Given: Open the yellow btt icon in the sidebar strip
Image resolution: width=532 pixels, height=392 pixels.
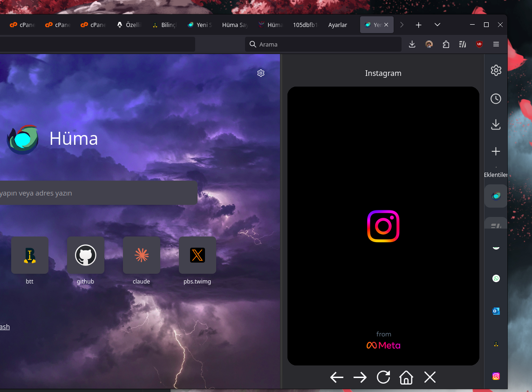Looking at the screenshot, I should pos(496,344).
